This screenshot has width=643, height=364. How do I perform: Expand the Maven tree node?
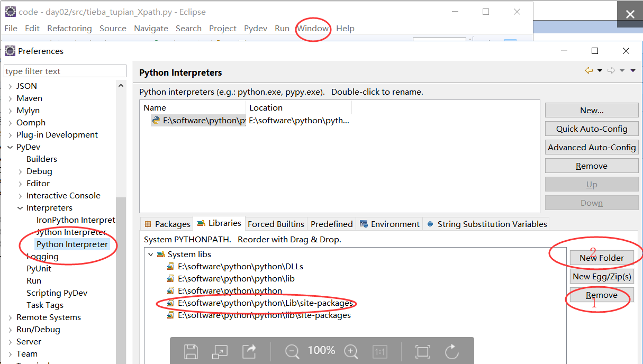(x=10, y=98)
